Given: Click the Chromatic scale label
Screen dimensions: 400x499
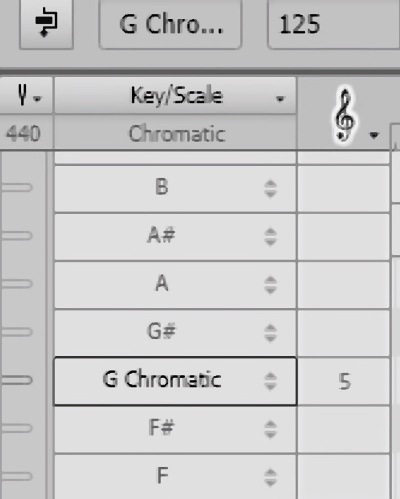Looking at the screenshot, I should [177, 134].
